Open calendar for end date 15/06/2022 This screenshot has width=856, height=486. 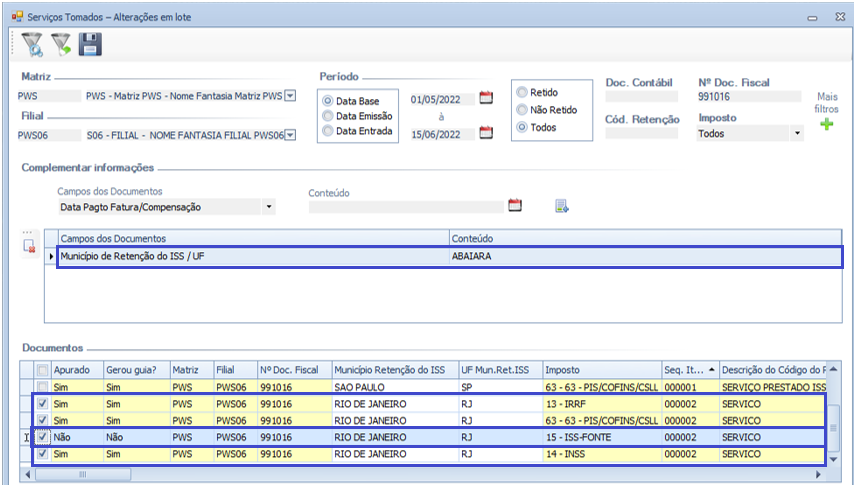pos(487,133)
